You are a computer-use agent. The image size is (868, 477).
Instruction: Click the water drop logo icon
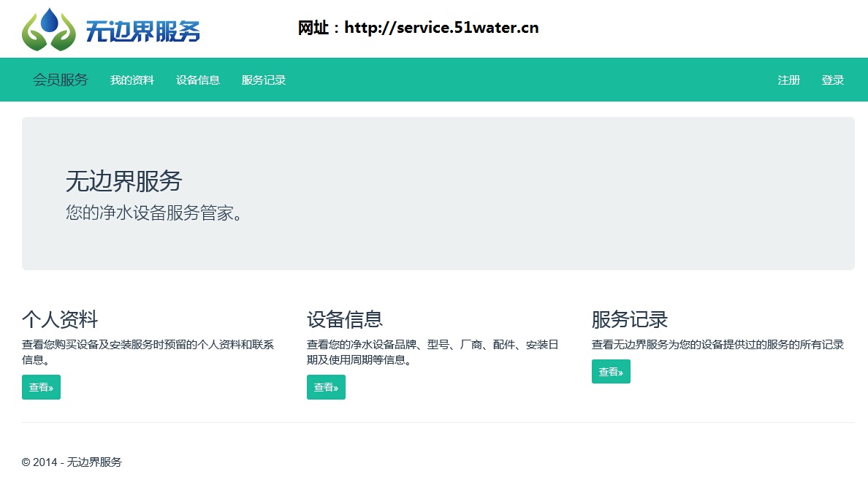coord(49,29)
